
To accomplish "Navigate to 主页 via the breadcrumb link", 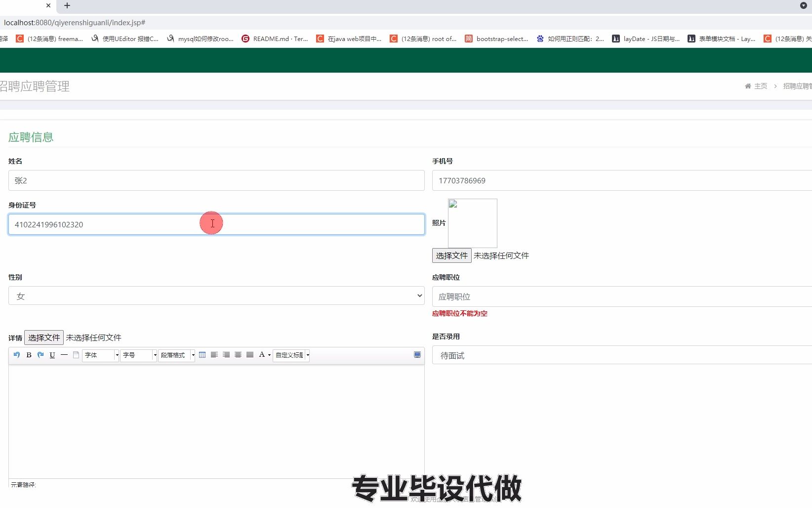I will (761, 85).
